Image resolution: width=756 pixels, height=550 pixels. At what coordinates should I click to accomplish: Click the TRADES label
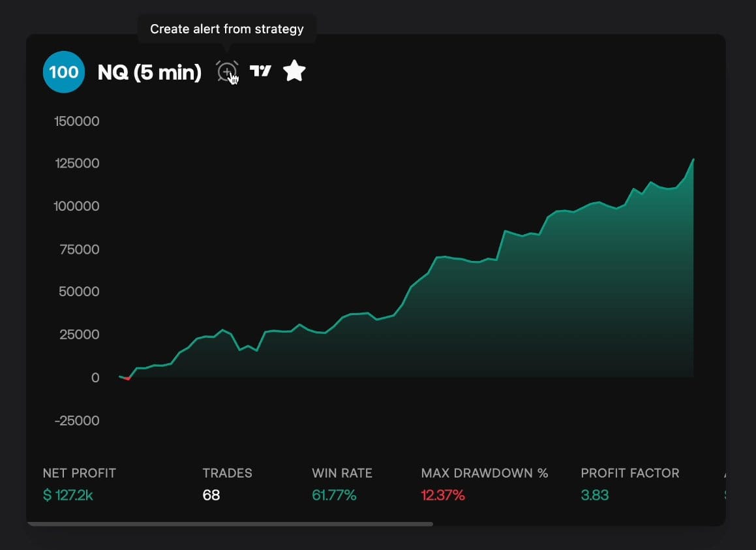pos(227,473)
